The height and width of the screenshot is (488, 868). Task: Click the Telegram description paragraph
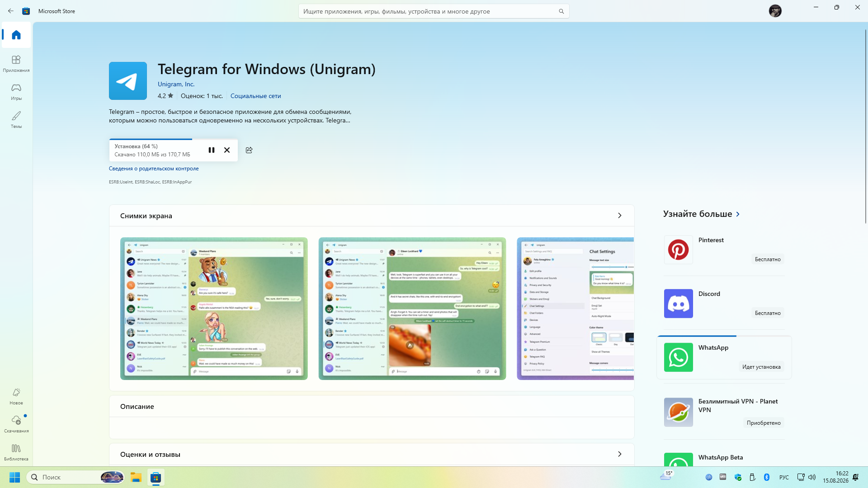coord(230,116)
